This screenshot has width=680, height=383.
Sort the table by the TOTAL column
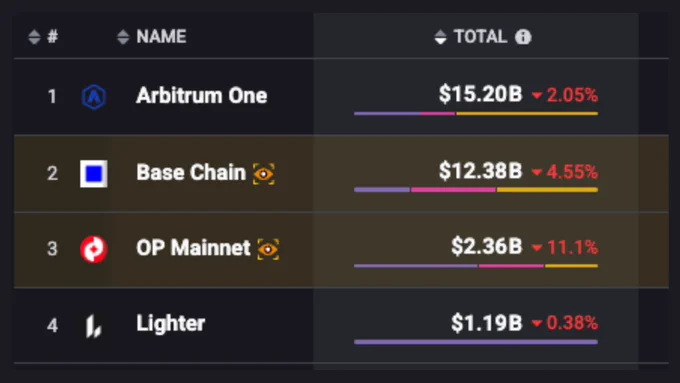471,37
